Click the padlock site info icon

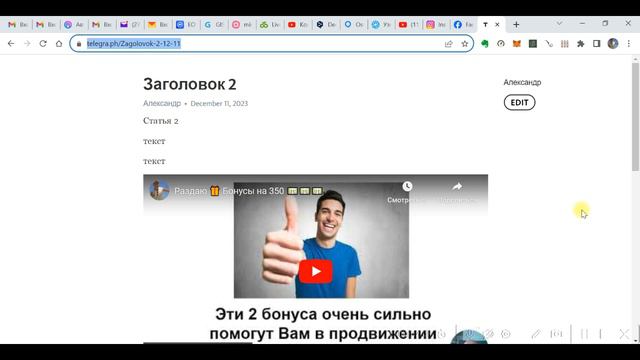[x=79, y=44]
